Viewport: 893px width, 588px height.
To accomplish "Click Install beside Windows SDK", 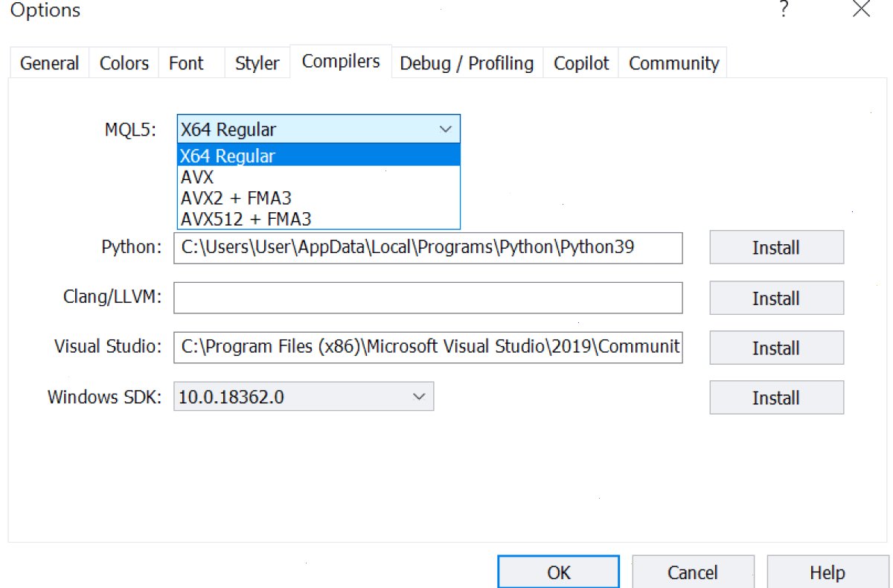I will (776, 397).
